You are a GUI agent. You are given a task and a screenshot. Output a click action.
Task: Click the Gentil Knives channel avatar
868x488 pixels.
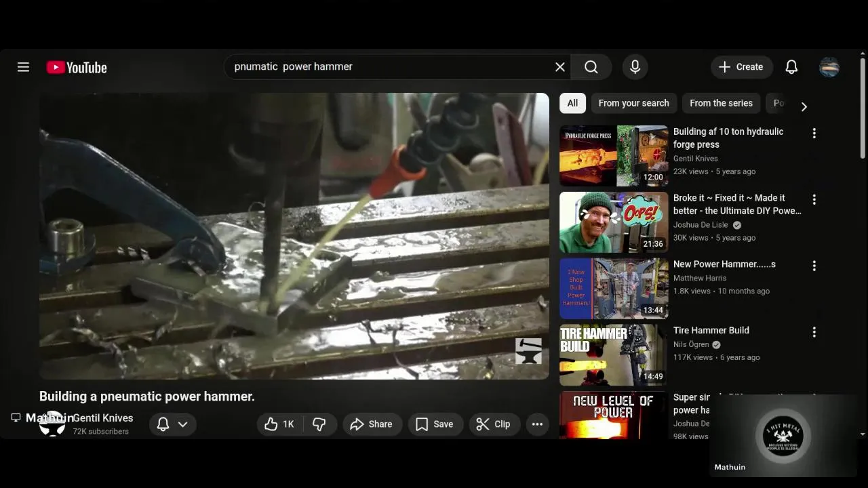tap(52, 424)
